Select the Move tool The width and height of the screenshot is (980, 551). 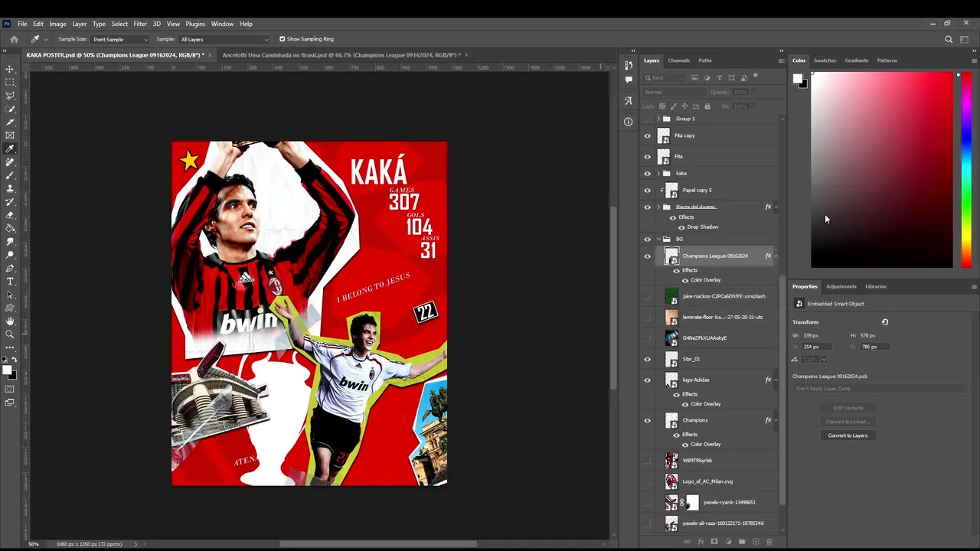pyautogui.click(x=10, y=69)
